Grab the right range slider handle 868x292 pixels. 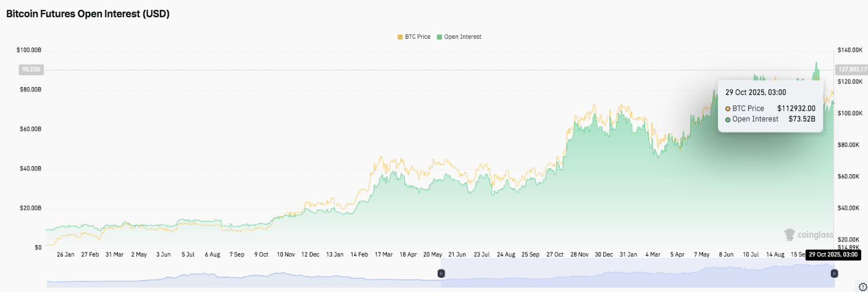point(834,273)
